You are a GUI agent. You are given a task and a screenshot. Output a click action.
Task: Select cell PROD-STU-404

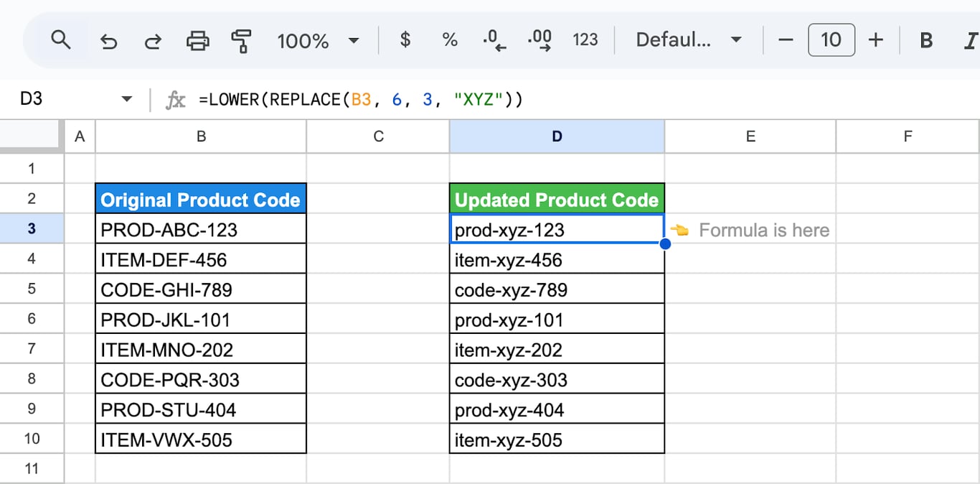click(x=201, y=409)
